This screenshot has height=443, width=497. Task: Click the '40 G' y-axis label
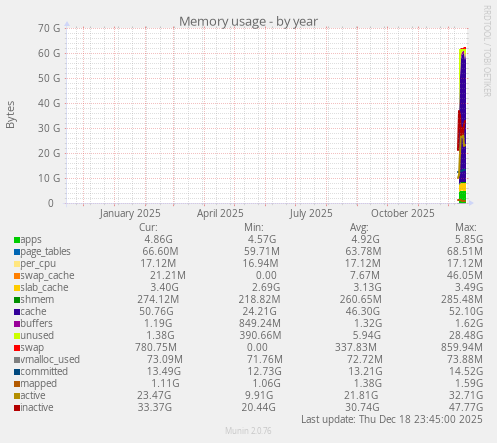[49, 103]
